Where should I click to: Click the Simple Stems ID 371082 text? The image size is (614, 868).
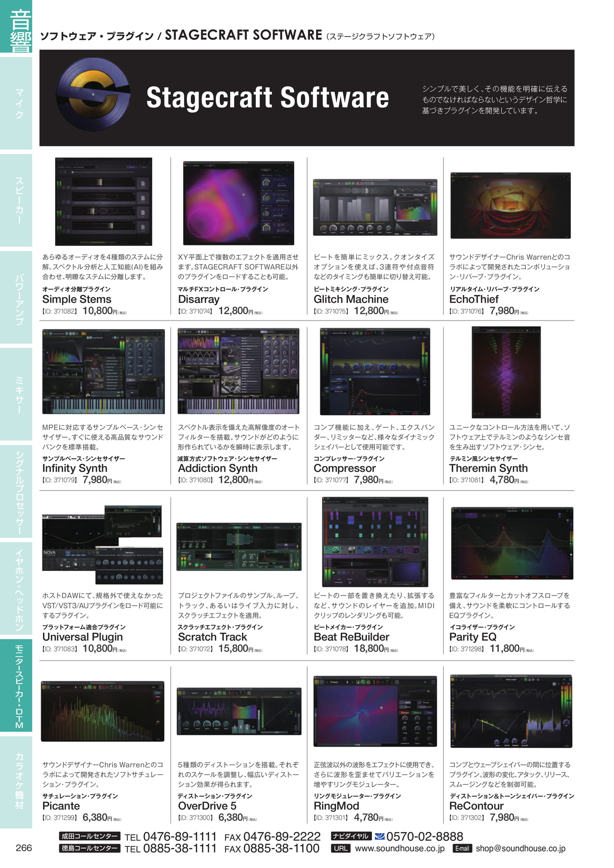tap(60, 311)
